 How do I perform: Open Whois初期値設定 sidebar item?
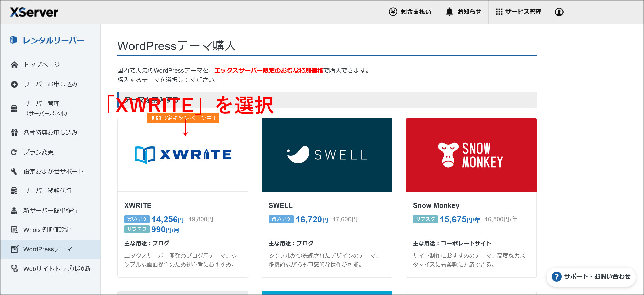point(50,230)
